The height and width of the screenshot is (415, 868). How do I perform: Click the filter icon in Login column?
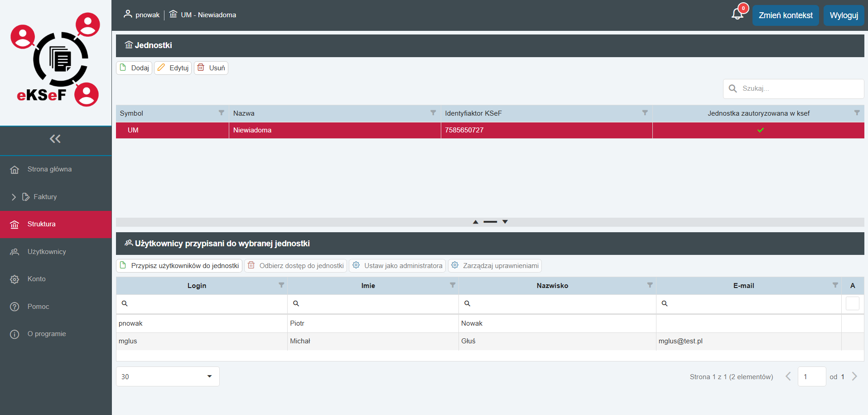coord(281,285)
